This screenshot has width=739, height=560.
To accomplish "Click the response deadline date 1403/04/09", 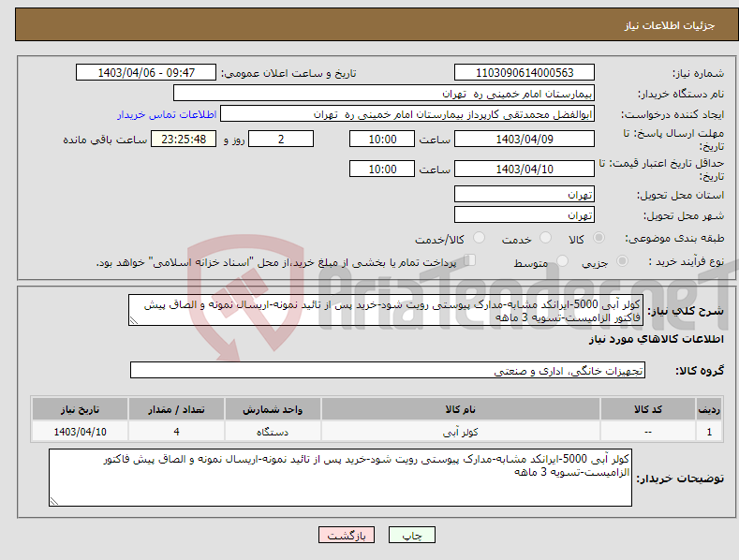I will tap(525, 139).
